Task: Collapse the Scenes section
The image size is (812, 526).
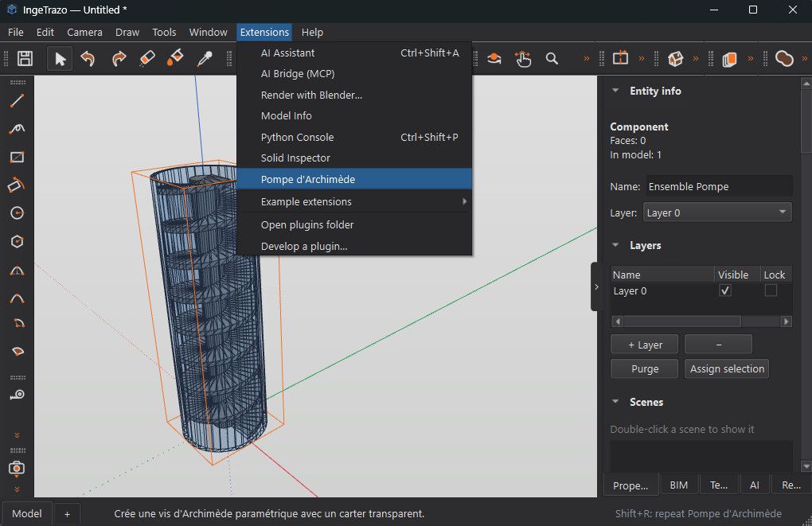Action: tap(615, 401)
